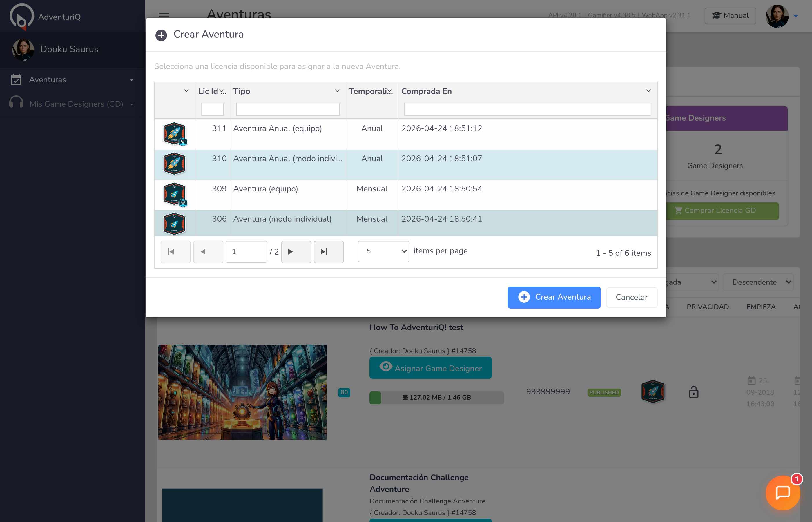812x522 pixels.
Task: Click the Game Designers purple header
Action: [727, 118]
